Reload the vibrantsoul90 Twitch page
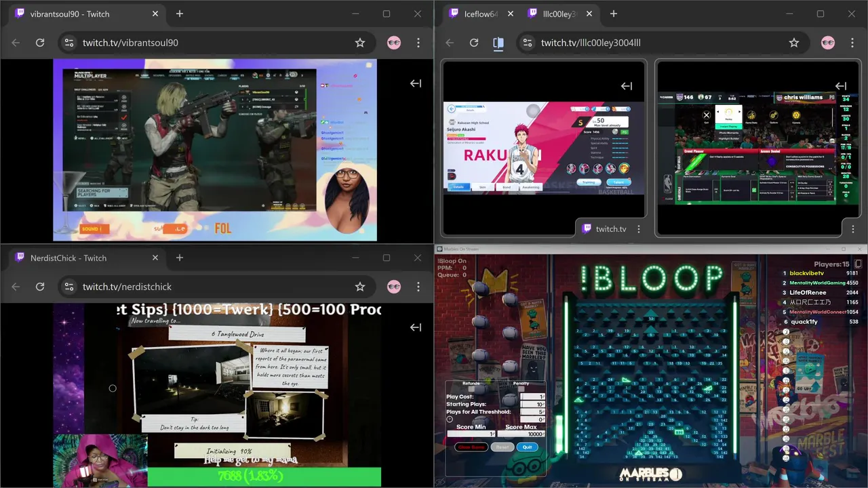Viewport: 868px width, 488px height. pyautogui.click(x=40, y=43)
